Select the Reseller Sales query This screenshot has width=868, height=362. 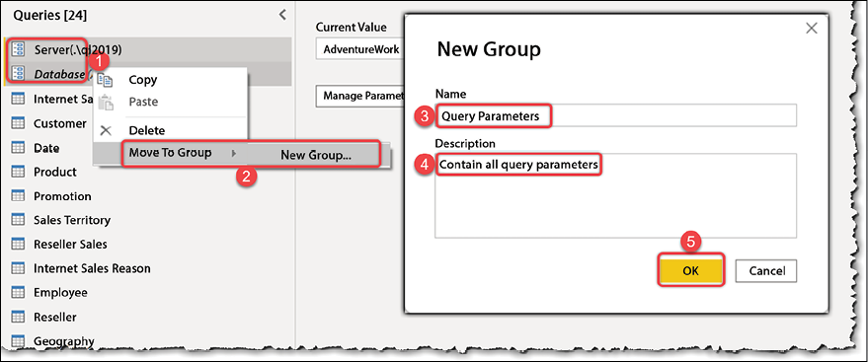pyautogui.click(x=70, y=244)
